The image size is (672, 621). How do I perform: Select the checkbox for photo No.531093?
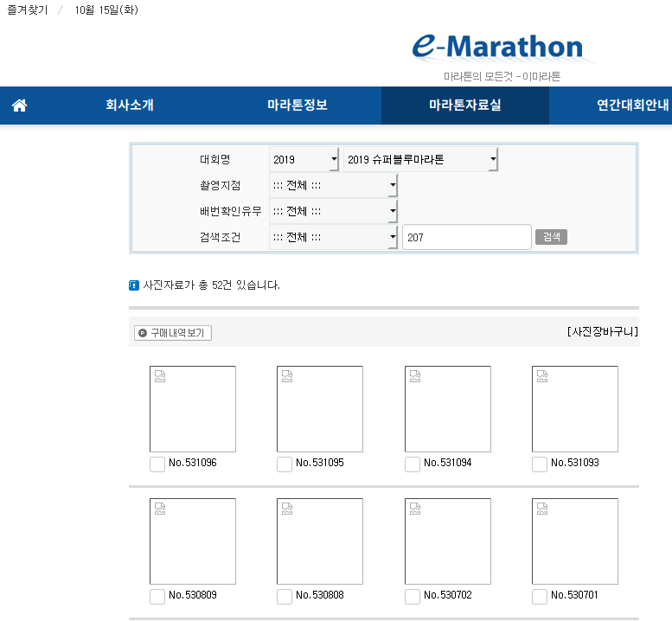coord(540,464)
